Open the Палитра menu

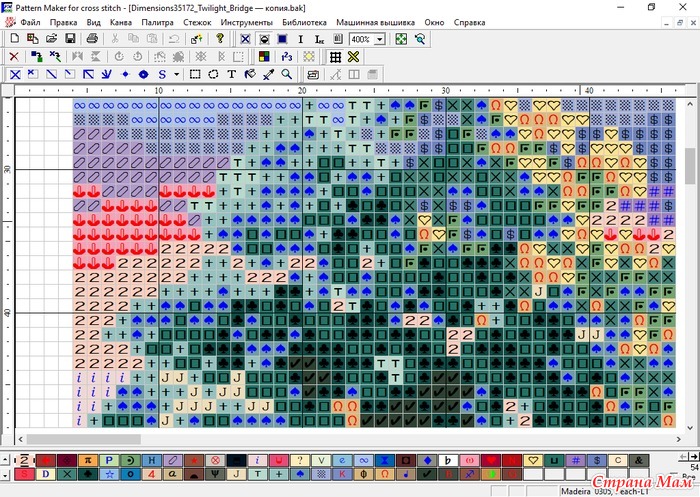click(156, 21)
